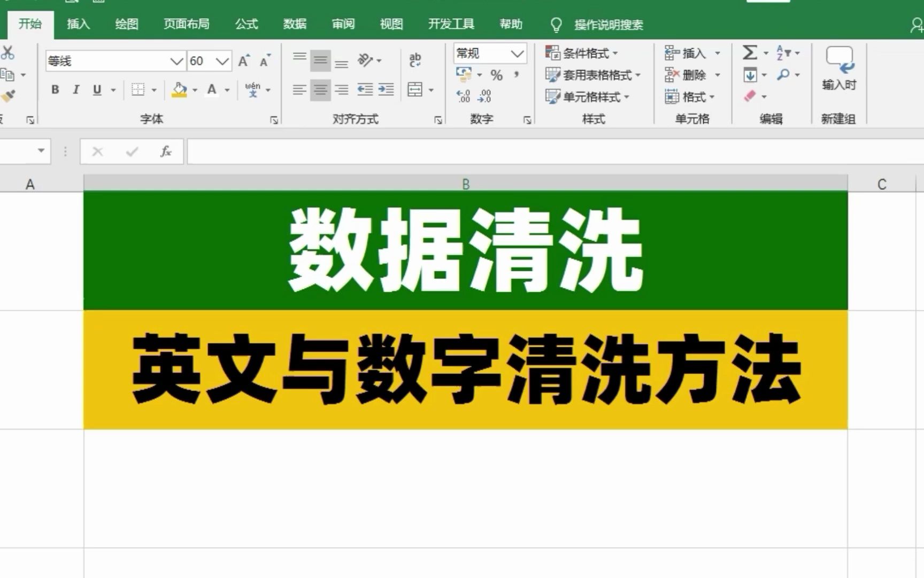Select the Format Painter brush
Image resolution: width=924 pixels, height=578 pixels.
8,96
